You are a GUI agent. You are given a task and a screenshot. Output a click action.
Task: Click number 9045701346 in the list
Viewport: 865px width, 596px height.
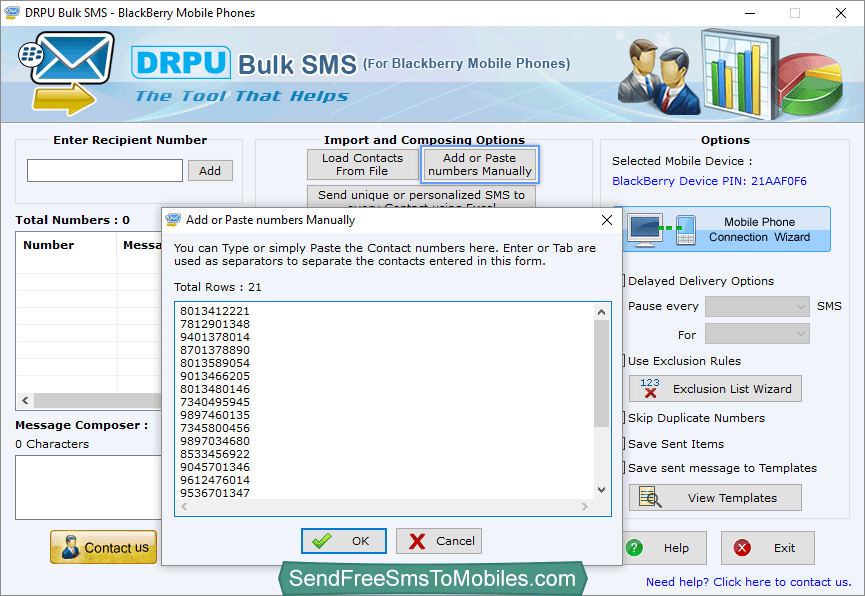[x=215, y=467]
